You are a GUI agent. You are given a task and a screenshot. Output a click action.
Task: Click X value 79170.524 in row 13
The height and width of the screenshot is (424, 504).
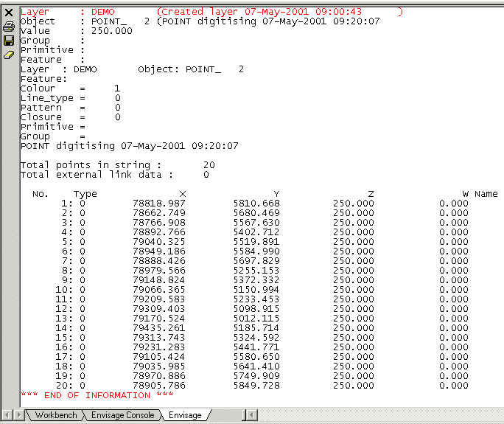click(159, 319)
